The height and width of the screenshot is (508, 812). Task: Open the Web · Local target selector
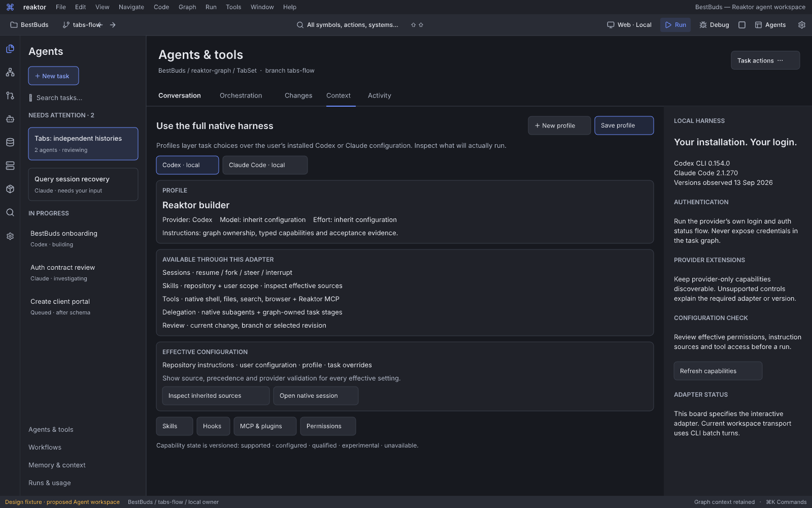tap(629, 25)
